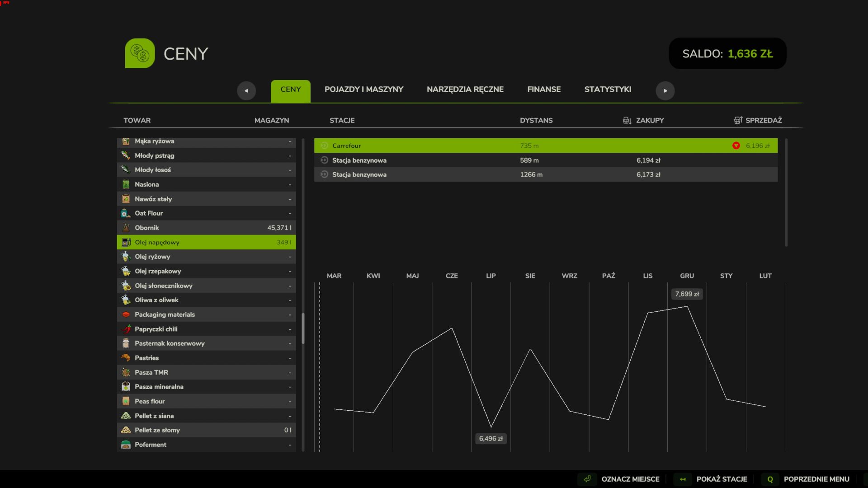Open the Statystyki tab
This screenshot has height=488, width=868.
coord(608,89)
